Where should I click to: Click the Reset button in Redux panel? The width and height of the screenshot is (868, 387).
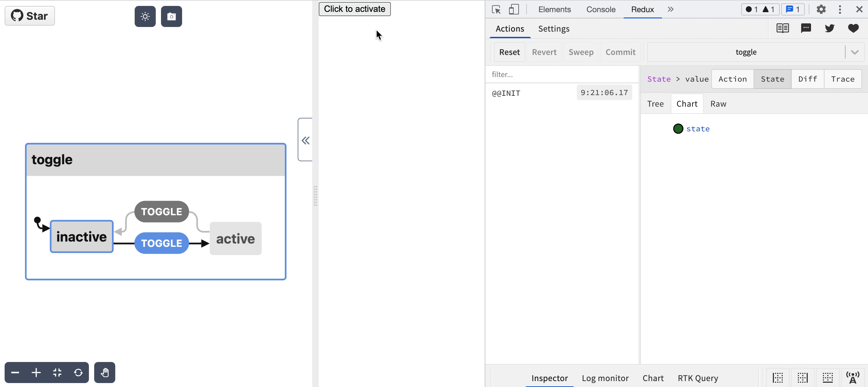509,52
